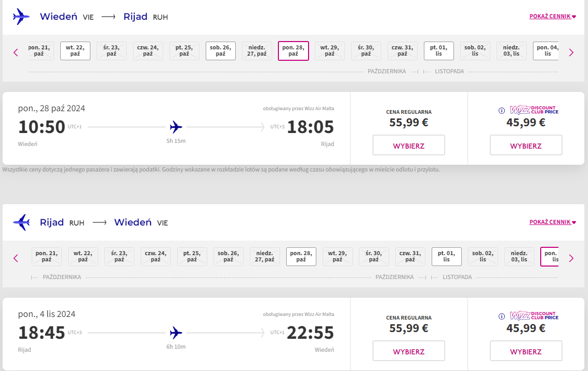Show previous dates for return flight
The image size is (588, 371).
(x=16, y=258)
